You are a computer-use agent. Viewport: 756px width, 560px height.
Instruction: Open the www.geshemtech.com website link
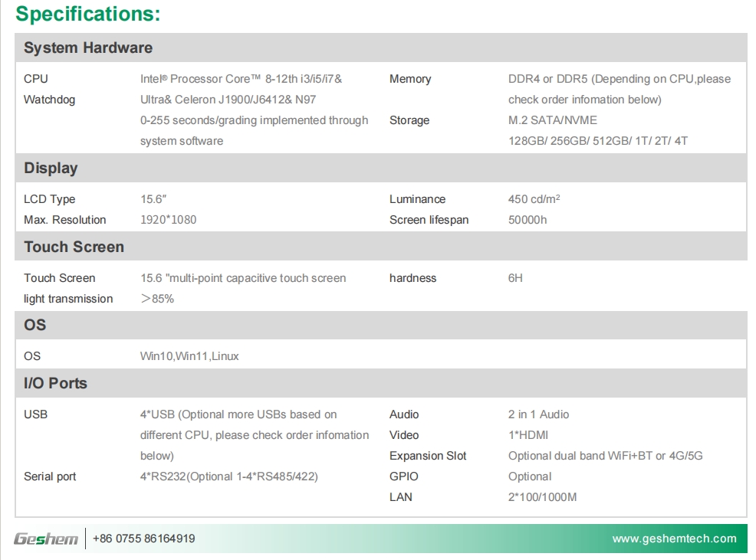coord(674,539)
